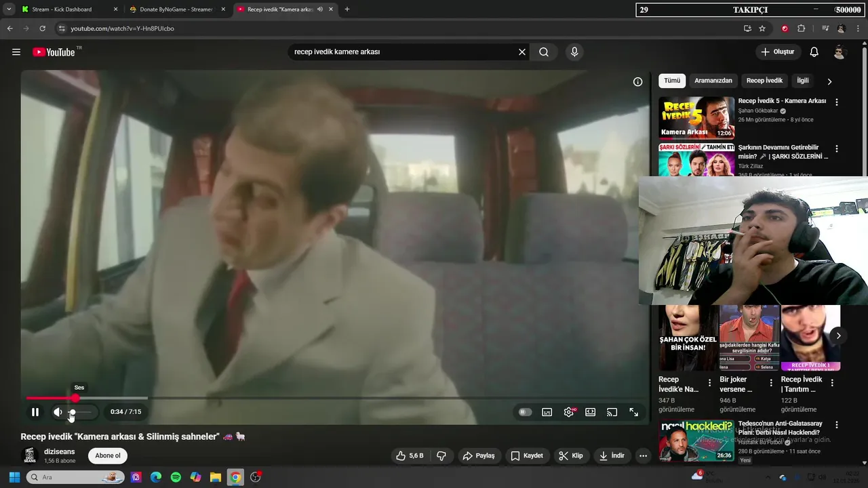Open options for Bir joker versene Short
Image resolution: width=868 pixels, height=488 pixels.
click(771, 383)
